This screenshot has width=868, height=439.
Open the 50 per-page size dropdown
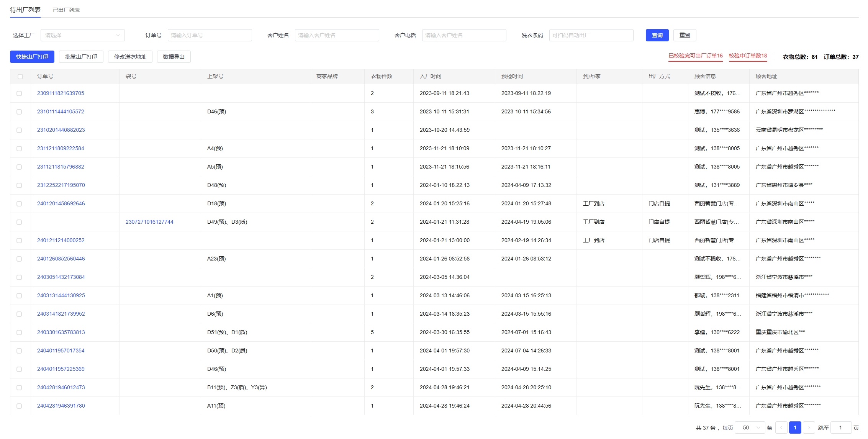[751, 428]
